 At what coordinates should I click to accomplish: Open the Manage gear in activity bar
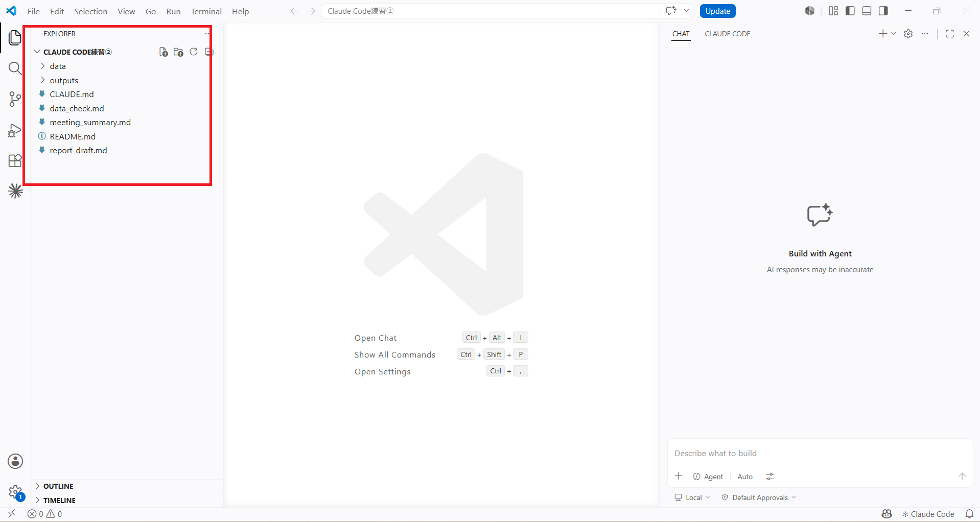tap(15, 492)
